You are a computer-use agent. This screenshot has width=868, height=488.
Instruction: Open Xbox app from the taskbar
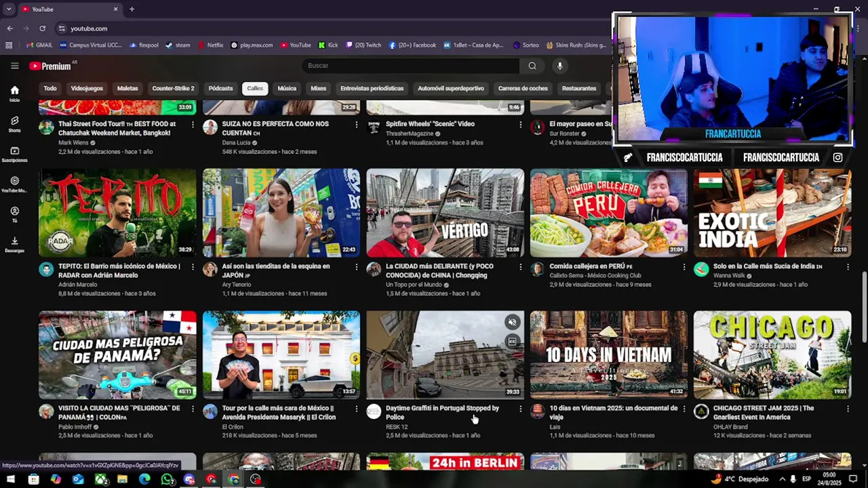pos(100,479)
